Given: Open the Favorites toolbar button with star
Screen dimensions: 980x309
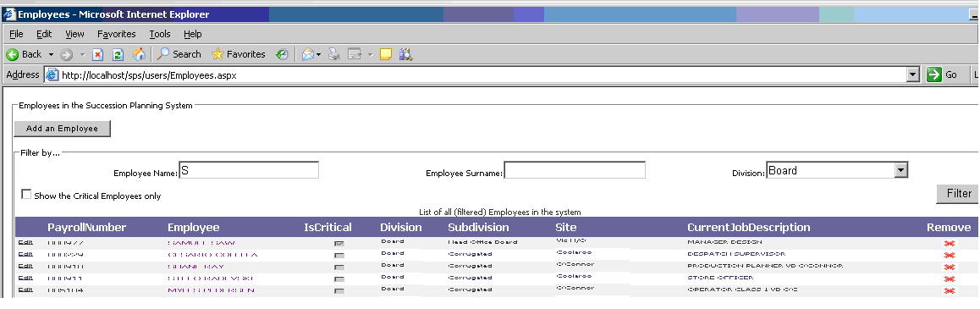Looking at the screenshot, I should click(239, 54).
